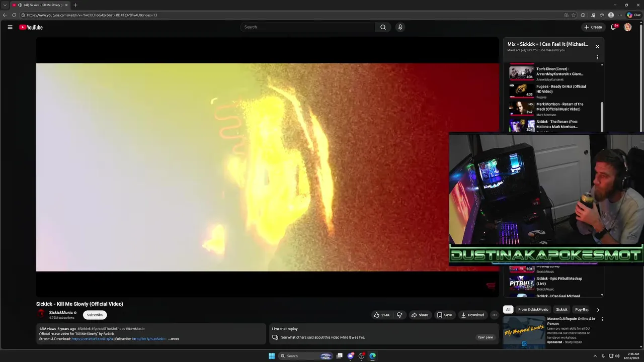Select From SickickMusic filter chip
Image resolution: width=644 pixels, height=362 pixels.
533,310
